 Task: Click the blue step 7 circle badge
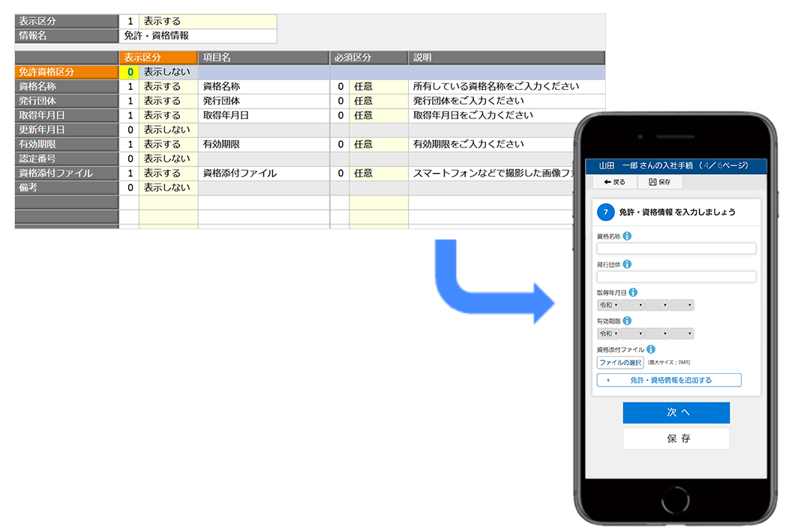pos(606,212)
